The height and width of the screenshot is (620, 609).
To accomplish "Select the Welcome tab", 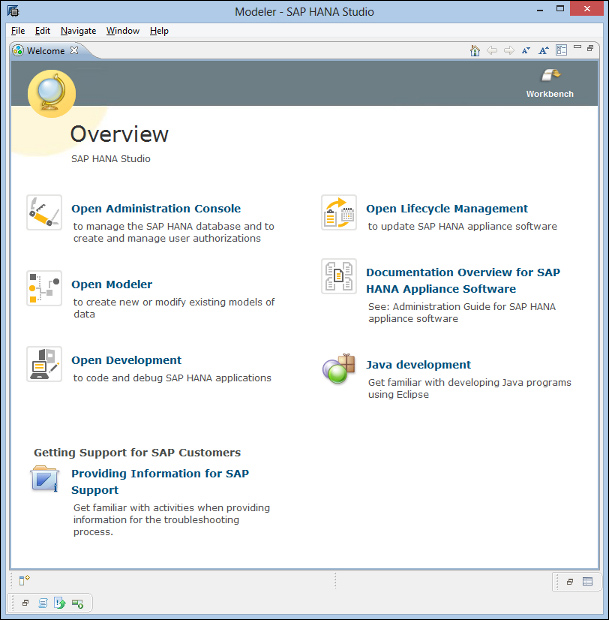I will click(x=45, y=51).
